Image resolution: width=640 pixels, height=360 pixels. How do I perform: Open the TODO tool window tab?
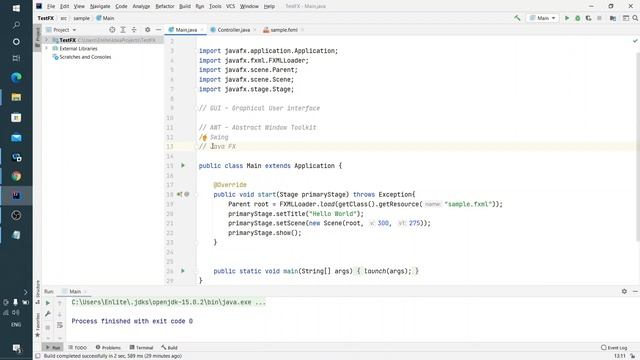pos(78,347)
